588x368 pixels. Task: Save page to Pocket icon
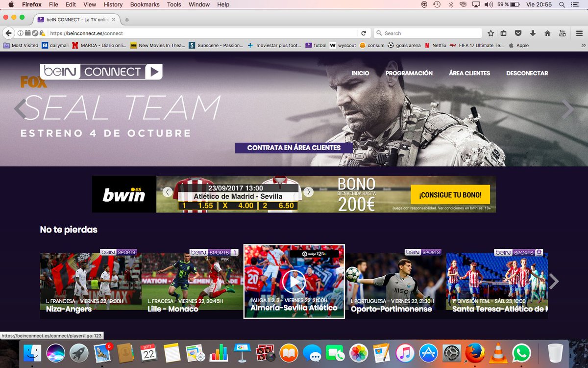point(518,33)
